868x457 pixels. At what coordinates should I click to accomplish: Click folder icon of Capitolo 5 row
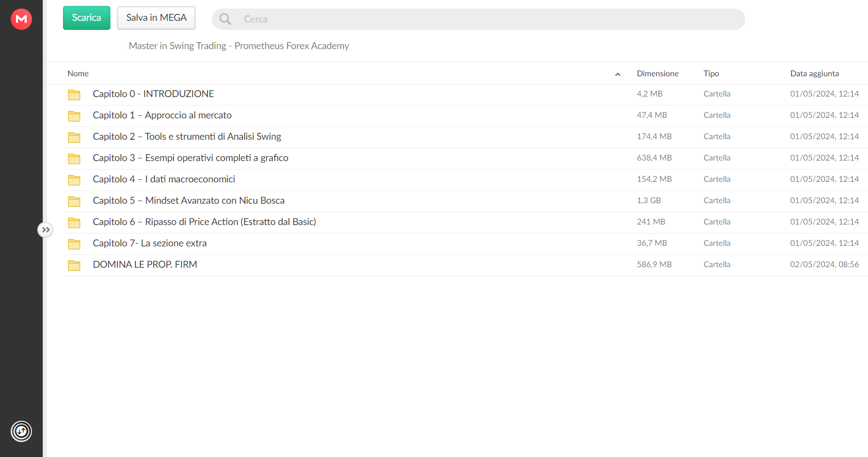pyautogui.click(x=74, y=202)
